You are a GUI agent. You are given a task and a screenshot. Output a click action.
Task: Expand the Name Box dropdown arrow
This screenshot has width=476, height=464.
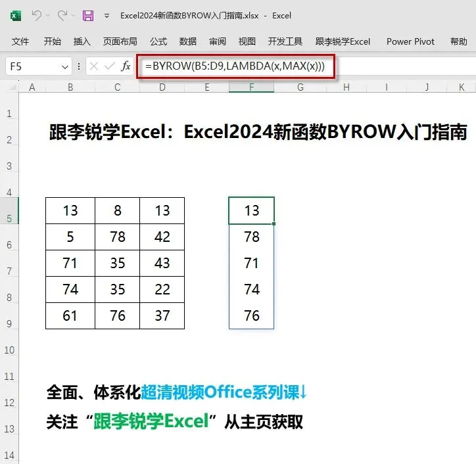64,67
